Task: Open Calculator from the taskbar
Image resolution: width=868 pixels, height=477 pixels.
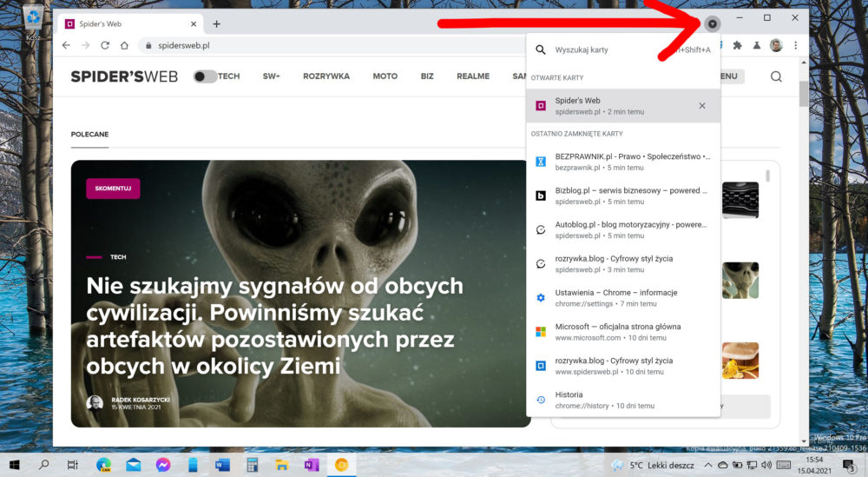Action: pos(253,465)
